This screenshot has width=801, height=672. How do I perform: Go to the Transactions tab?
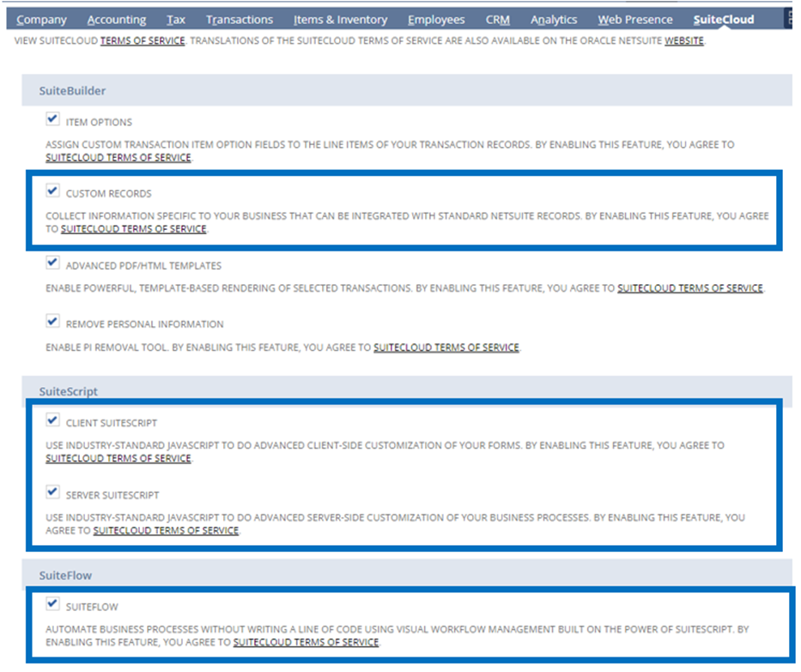point(239,20)
